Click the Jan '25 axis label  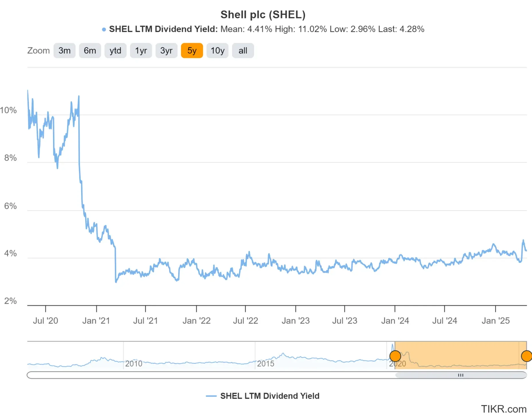coord(496,320)
